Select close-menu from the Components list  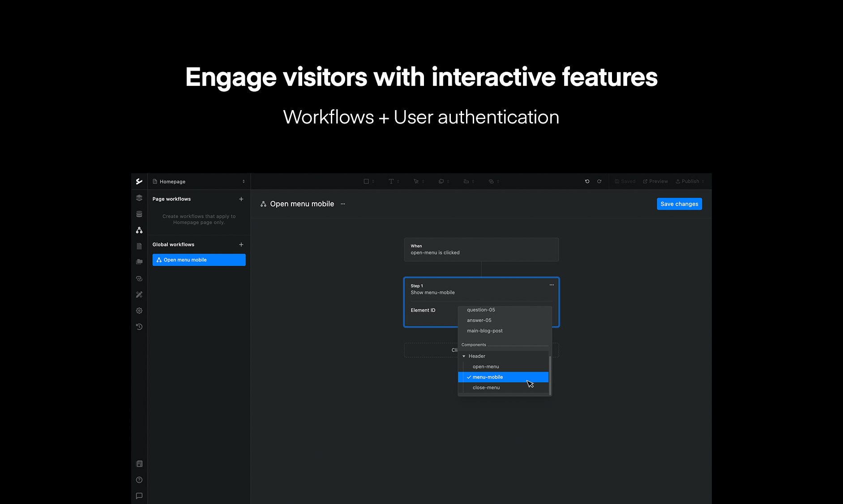(x=486, y=387)
